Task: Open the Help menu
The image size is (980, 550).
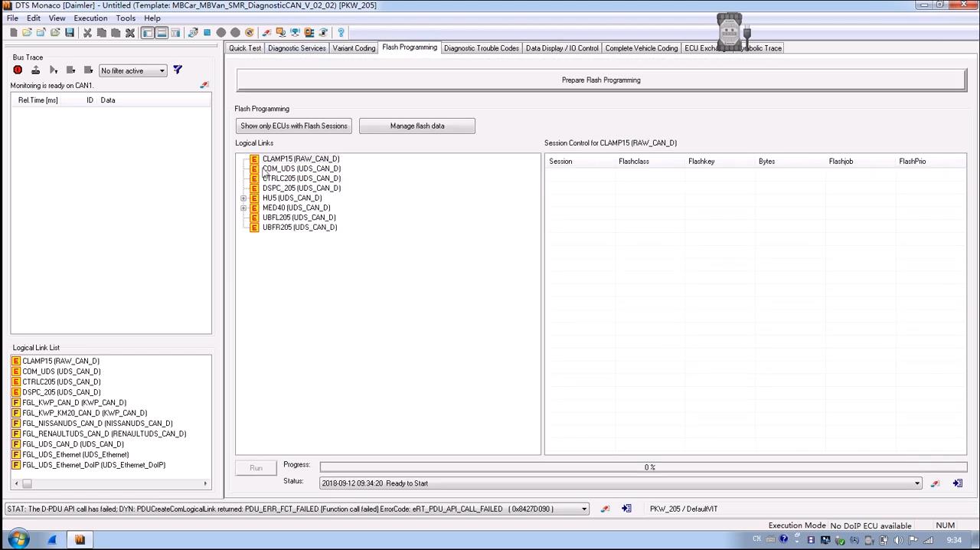Action: (152, 18)
